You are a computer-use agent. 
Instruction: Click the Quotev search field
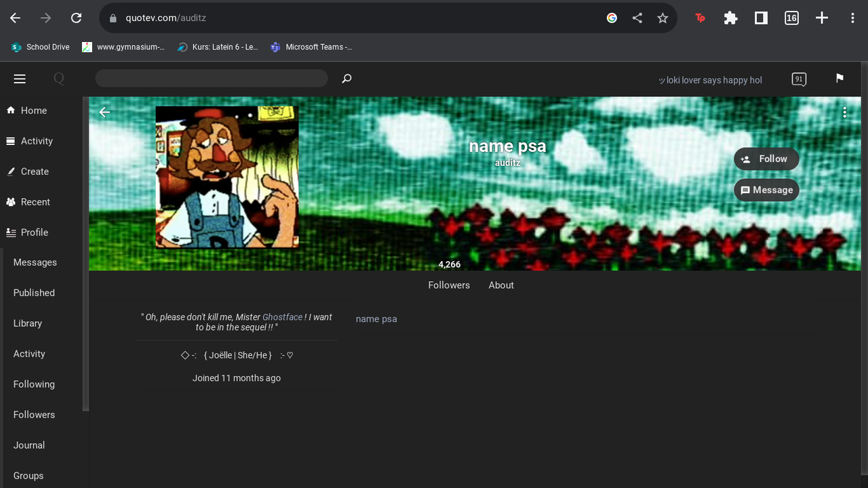(212, 79)
